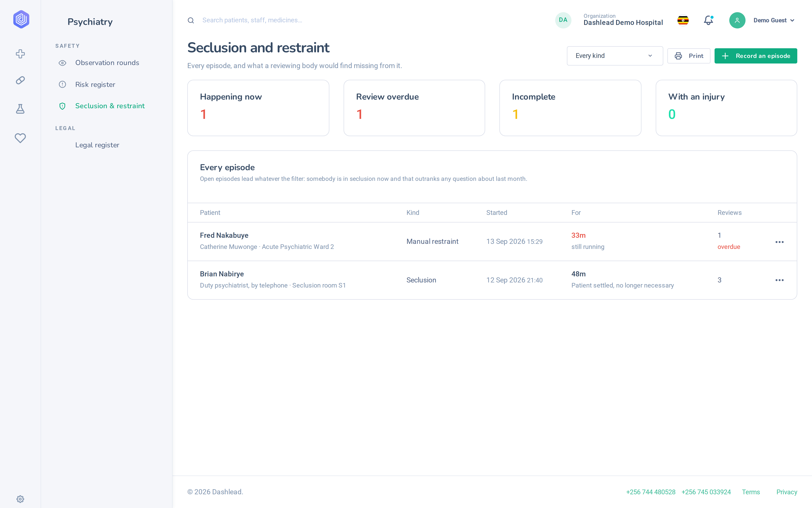Click the eye icon beside Observation rounds
The height and width of the screenshot is (508, 812).
pyautogui.click(x=62, y=63)
